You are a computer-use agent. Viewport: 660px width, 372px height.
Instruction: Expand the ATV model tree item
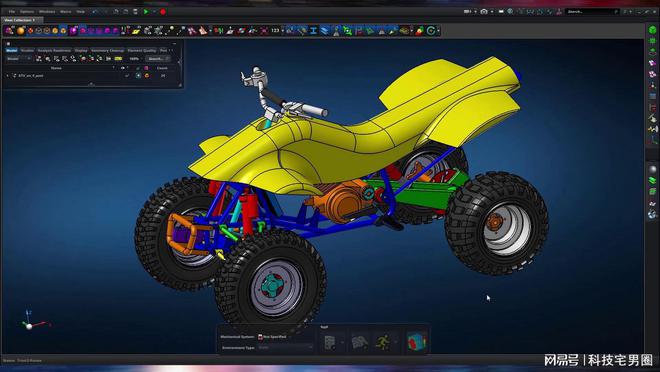[7, 76]
